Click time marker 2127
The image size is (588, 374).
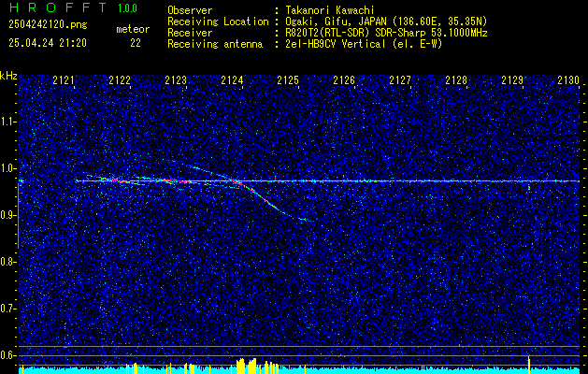[x=400, y=80]
